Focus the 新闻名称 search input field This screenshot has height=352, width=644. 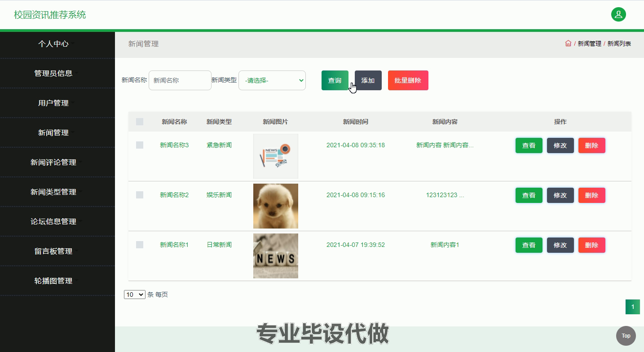(180, 80)
